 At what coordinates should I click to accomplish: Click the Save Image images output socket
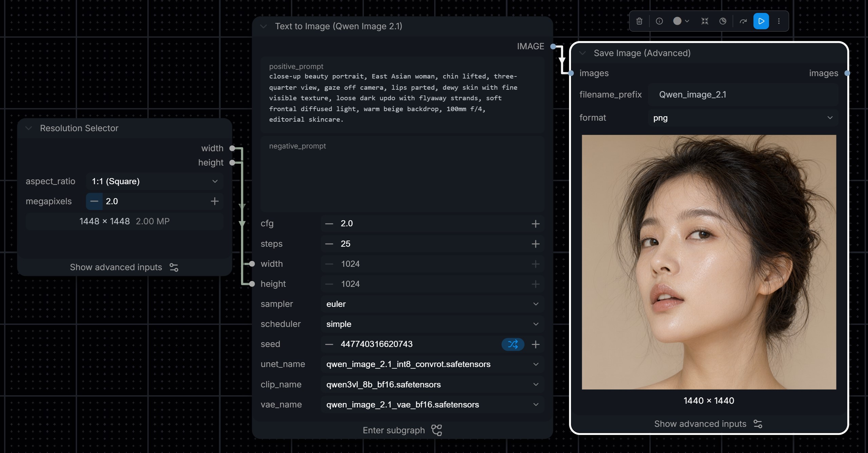point(847,73)
